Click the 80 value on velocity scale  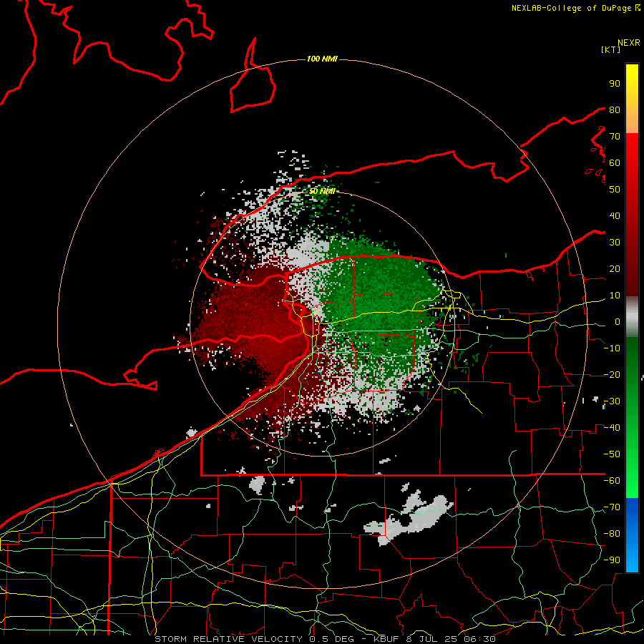point(615,109)
